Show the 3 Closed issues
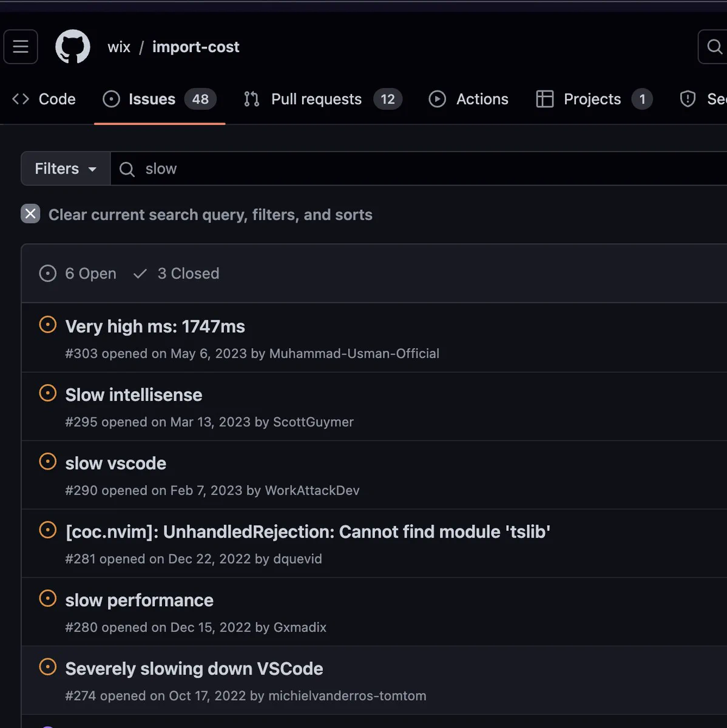The height and width of the screenshot is (728, 727). tap(176, 274)
